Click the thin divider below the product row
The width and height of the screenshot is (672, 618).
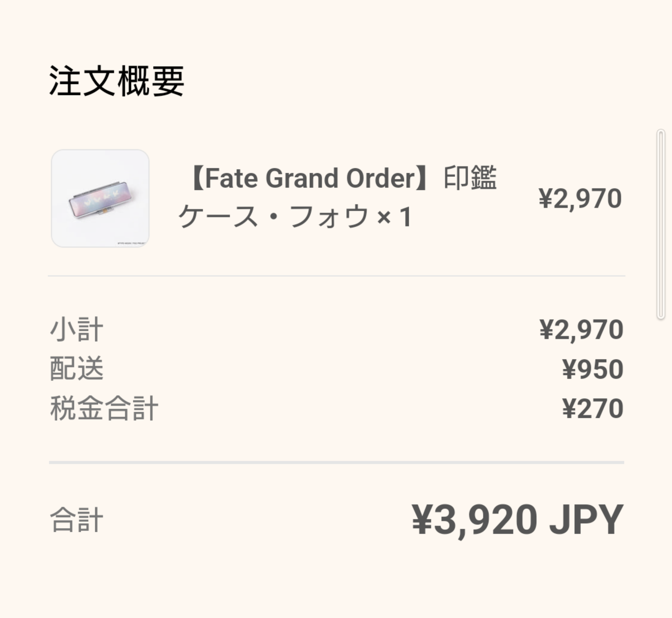click(x=336, y=276)
